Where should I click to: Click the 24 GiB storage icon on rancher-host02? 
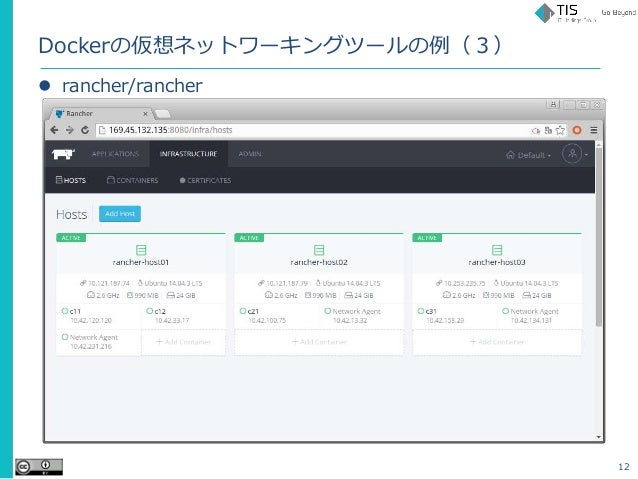349,295
